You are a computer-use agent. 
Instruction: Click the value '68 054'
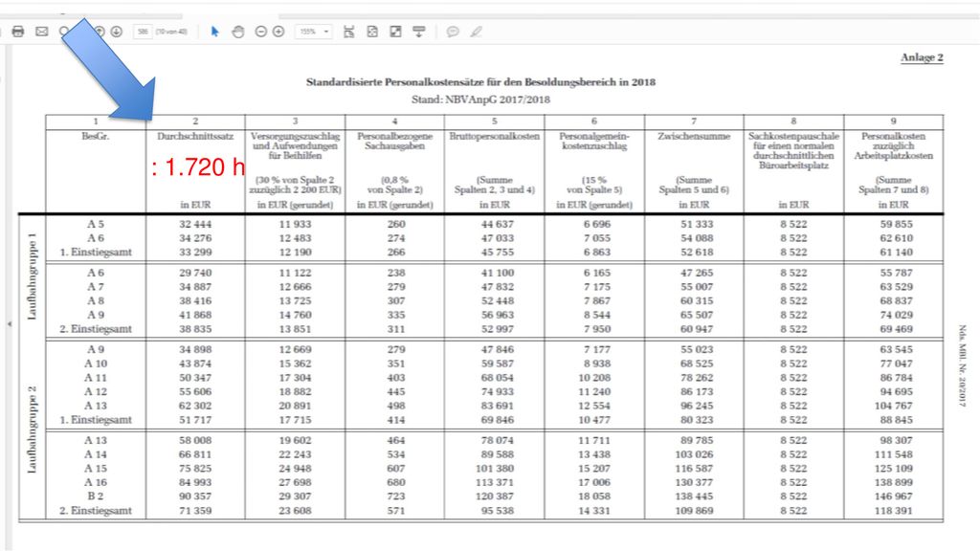pos(497,377)
